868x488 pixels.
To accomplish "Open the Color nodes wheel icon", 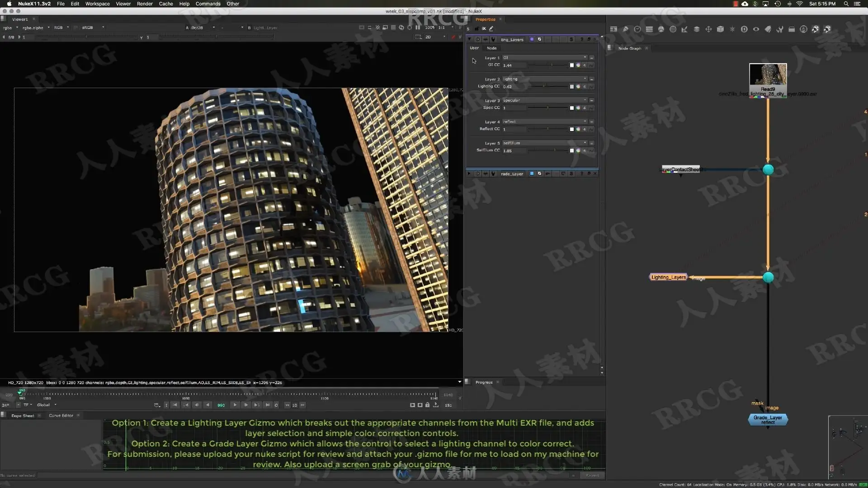I will [x=661, y=29].
